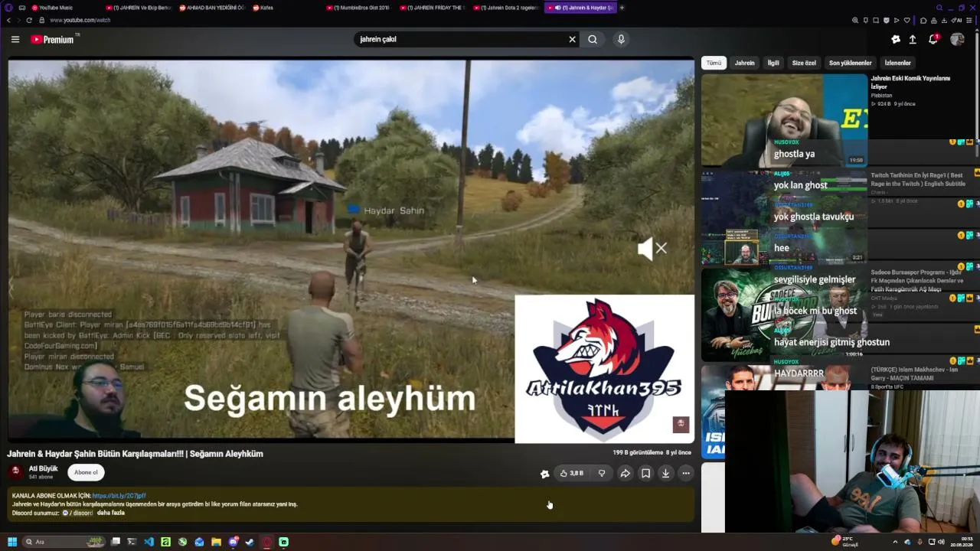Click the Windows taskbar search box 'Ara'

coord(64,542)
